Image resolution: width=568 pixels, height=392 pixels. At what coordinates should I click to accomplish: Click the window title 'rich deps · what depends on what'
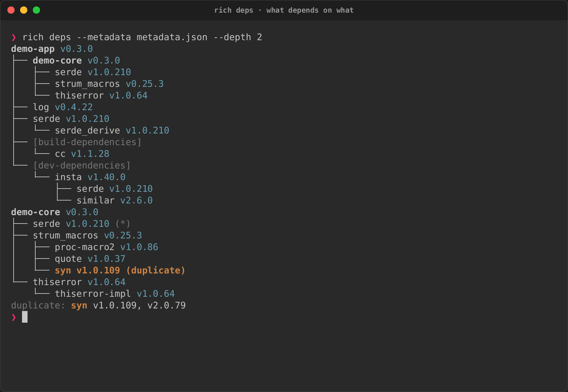click(284, 10)
